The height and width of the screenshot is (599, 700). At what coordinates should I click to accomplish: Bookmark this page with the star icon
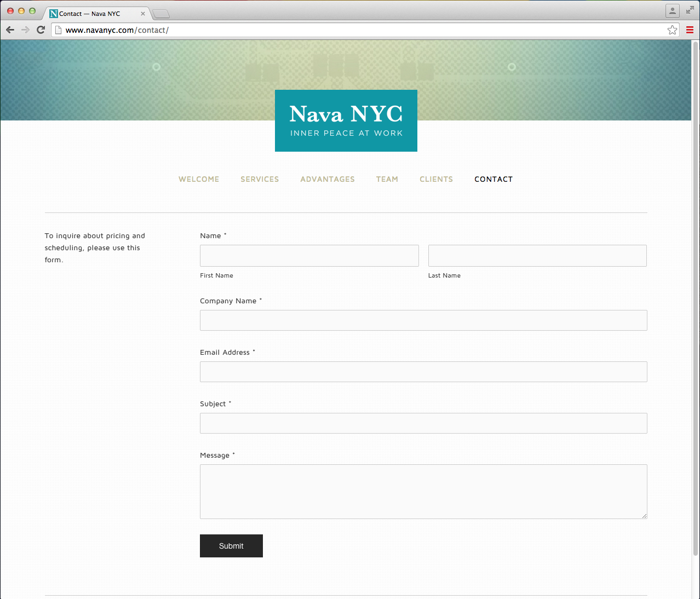pyautogui.click(x=672, y=30)
